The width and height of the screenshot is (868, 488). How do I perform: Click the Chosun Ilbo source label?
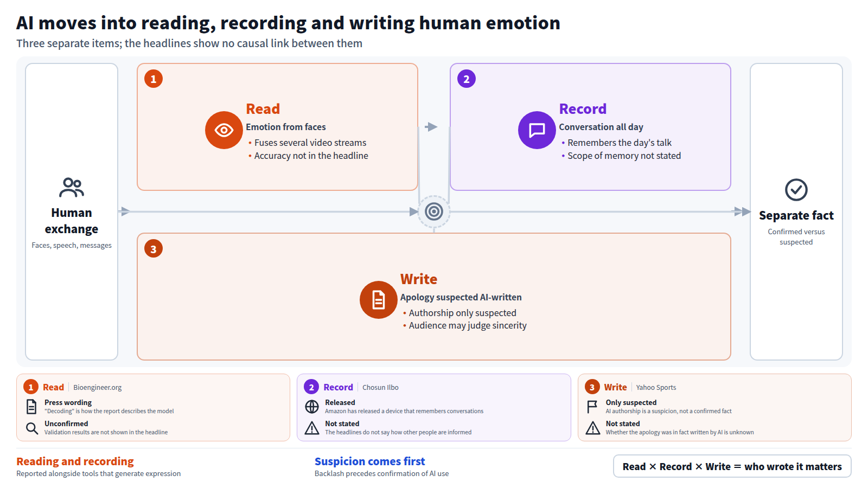coord(380,387)
